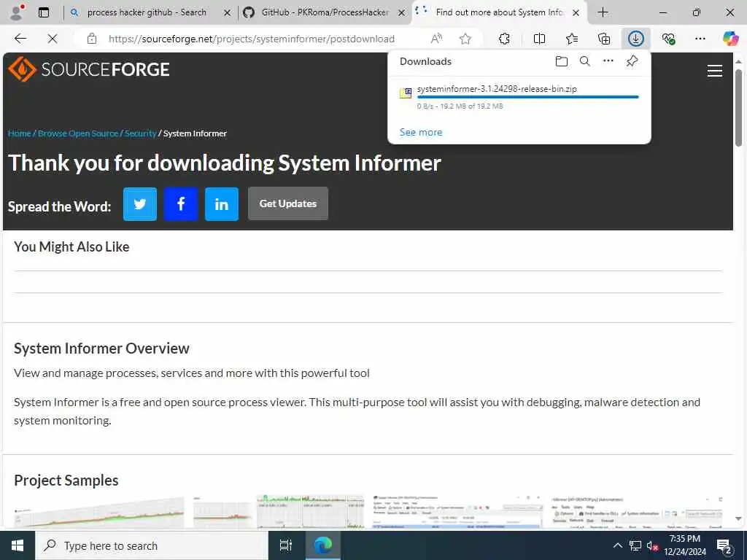Open Task View on the taskbar
The image size is (747, 560).
pyautogui.click(x=285, y=545)
